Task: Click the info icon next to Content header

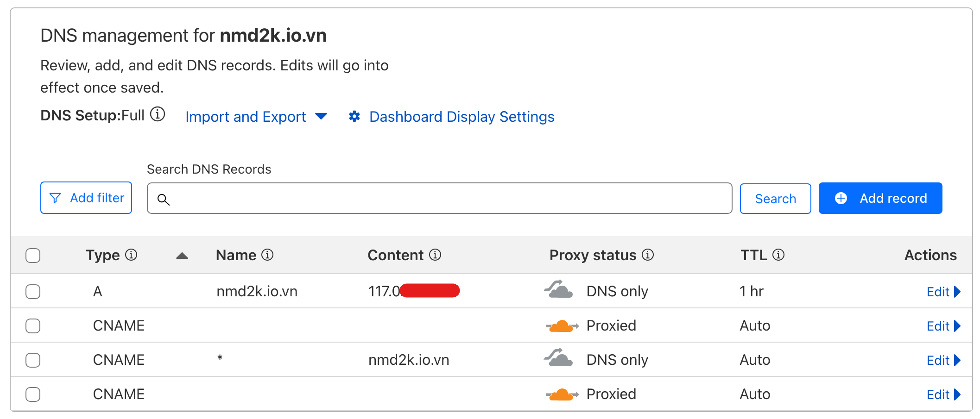Action: tap(435, 255)
